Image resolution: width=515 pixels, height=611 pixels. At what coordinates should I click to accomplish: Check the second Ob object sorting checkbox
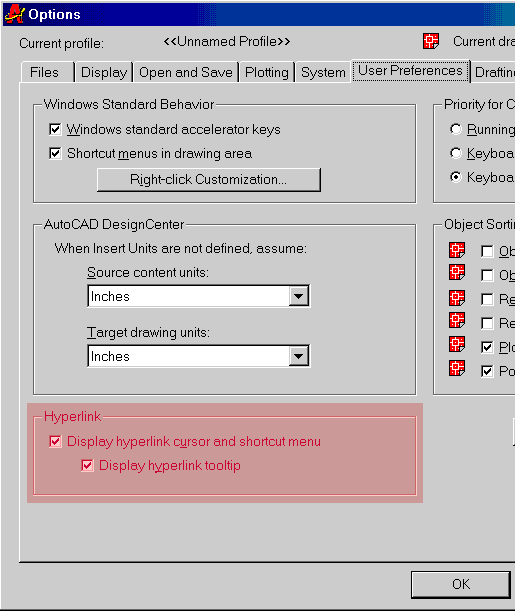point(487,275)
